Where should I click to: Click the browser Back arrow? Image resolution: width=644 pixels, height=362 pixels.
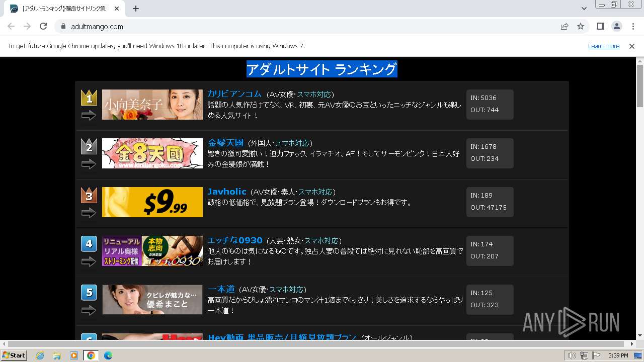(x=11, y=26)
